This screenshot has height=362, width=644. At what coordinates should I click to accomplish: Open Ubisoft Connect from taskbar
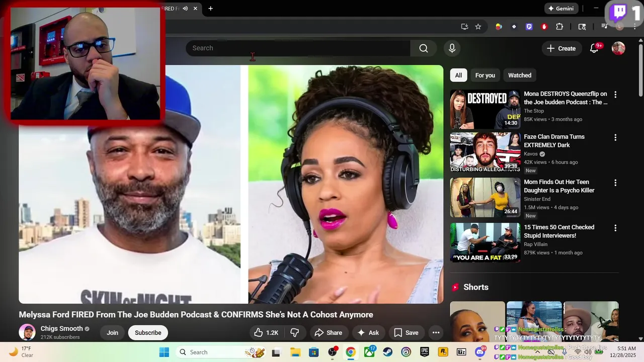(x=406, y=352)
